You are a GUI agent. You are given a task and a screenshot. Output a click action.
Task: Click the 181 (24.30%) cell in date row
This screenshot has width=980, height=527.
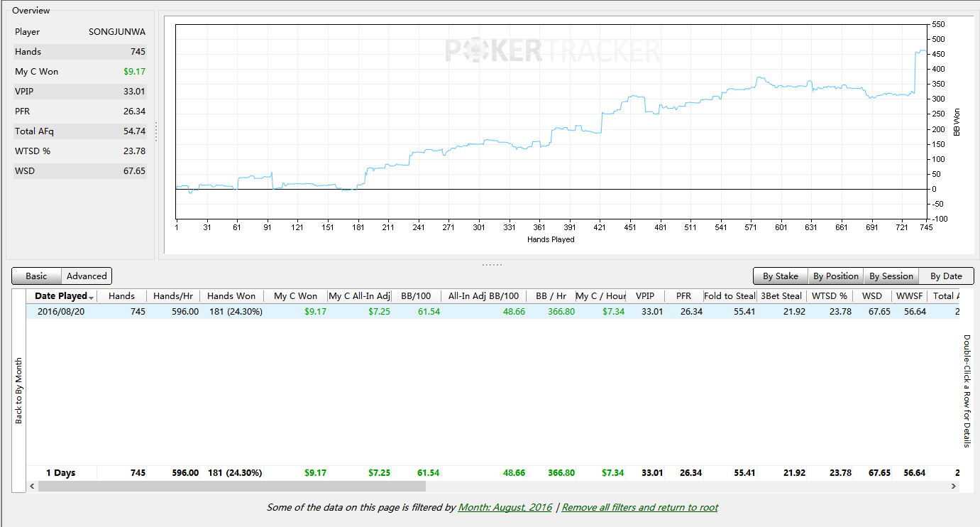[x=235, y=311]
